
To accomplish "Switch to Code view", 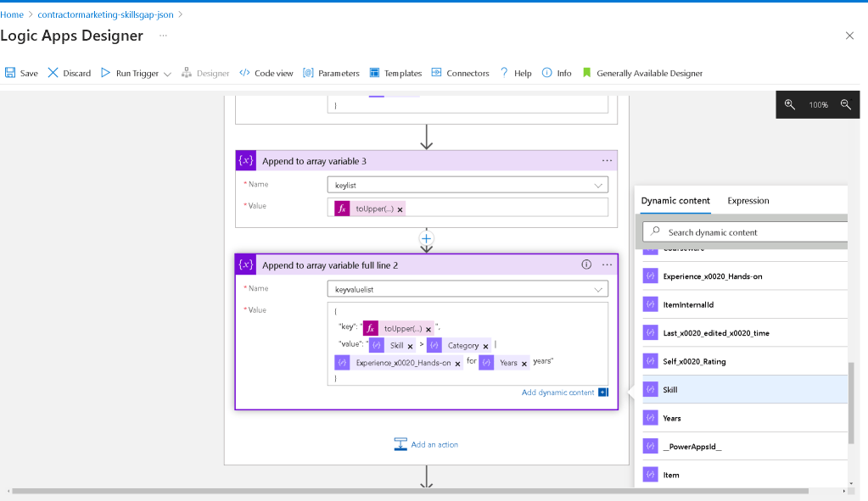I will coord(266,73).
